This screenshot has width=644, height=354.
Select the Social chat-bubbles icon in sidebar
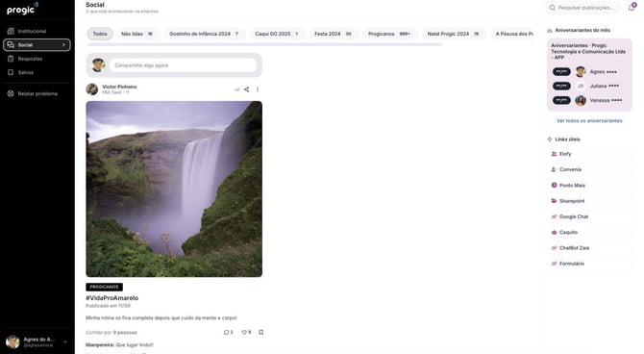[x=11, y=45]
